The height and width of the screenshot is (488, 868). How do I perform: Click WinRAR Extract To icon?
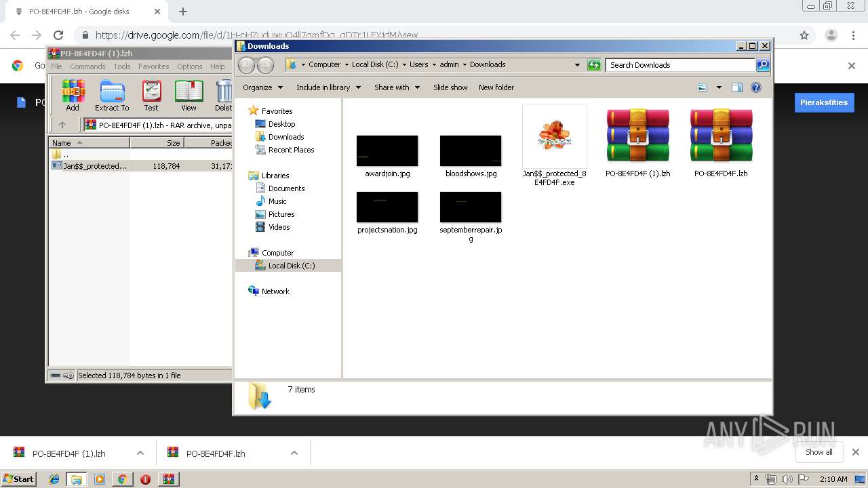pos(112,95)
